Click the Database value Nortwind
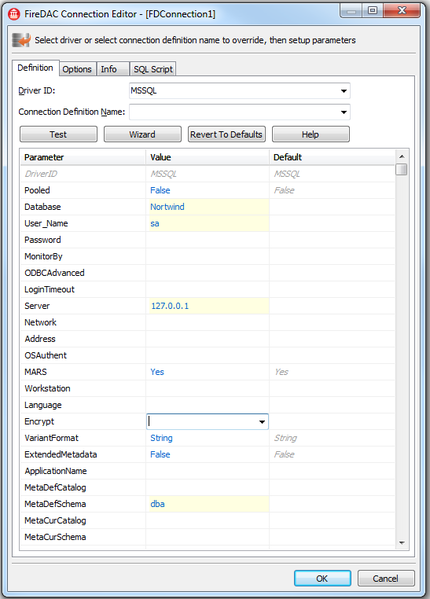430x599 pixels. click(x=167, y=207)
